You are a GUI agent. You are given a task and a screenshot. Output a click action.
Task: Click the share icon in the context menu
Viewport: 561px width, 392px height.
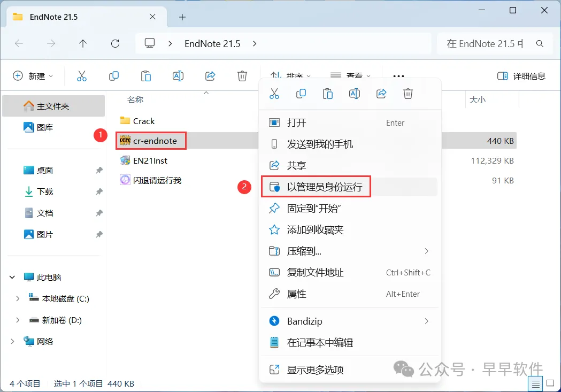[x=381, y=94]
